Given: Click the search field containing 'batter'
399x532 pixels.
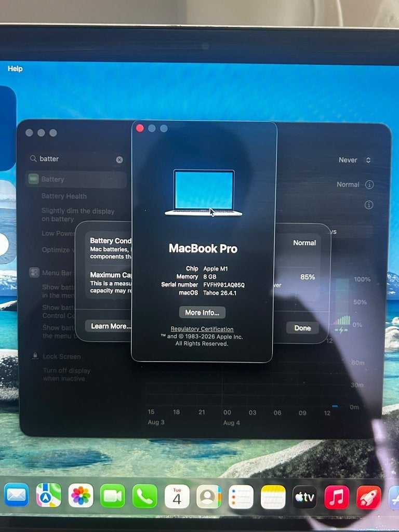Looking at the screenshot, I should (77, 159).
